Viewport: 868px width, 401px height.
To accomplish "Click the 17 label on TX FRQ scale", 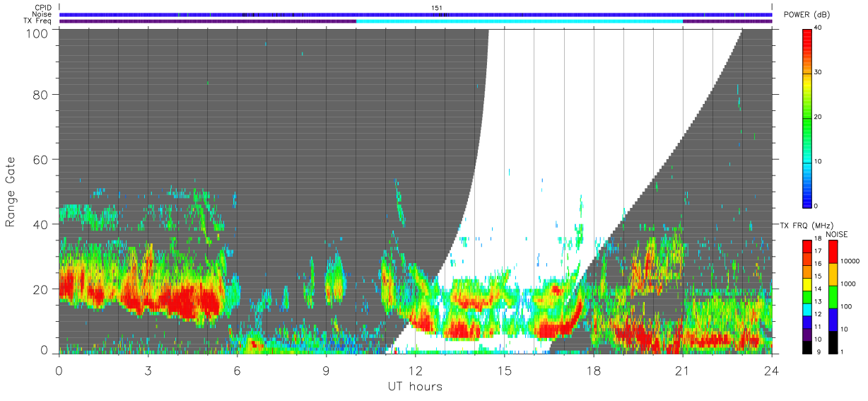I will (819, 250).
